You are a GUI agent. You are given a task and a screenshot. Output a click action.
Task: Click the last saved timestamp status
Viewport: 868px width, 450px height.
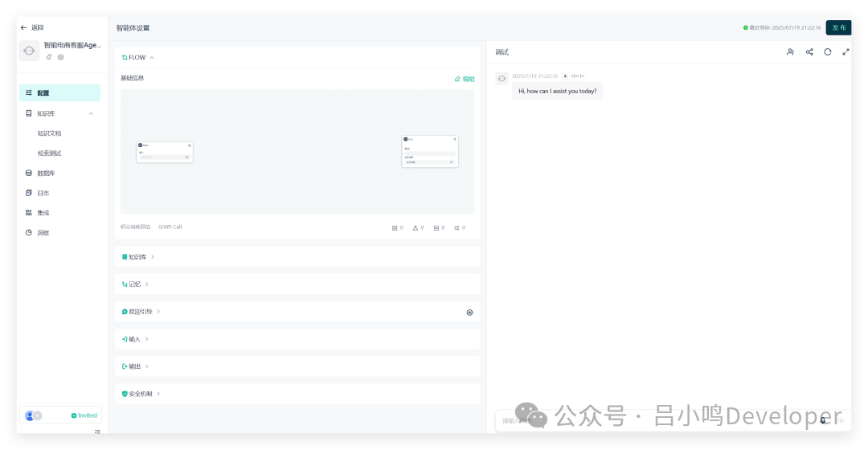tap(782, 27)
